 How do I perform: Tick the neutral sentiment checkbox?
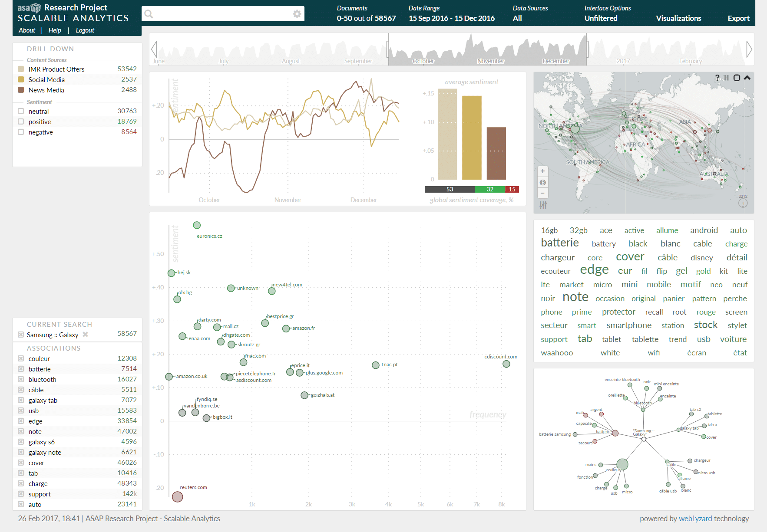[21, 111]
